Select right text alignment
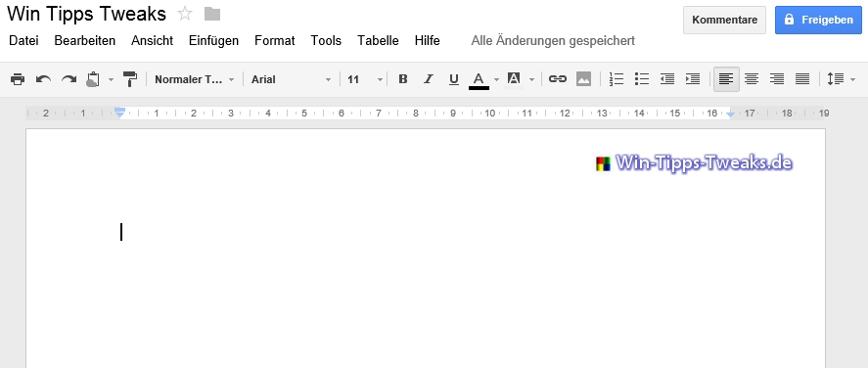This screenshot has height=368, width=868. [777, 79]
